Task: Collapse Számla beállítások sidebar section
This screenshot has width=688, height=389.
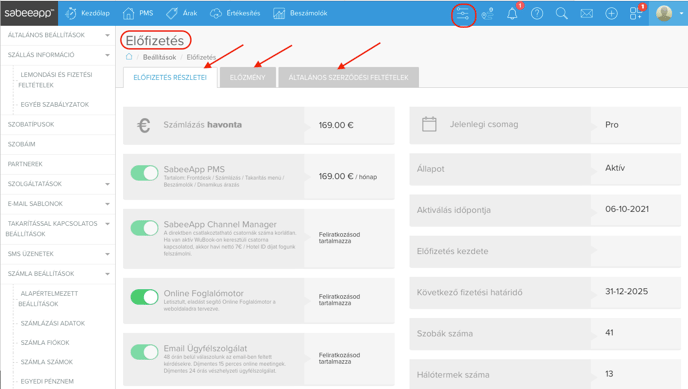Action: pyautogui.click(x=108, y=274)
